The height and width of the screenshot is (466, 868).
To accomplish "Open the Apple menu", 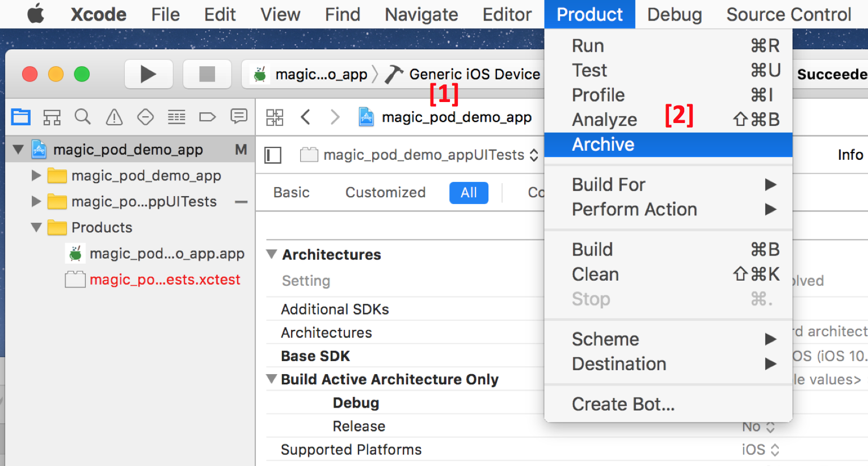I will coord(36,14).
